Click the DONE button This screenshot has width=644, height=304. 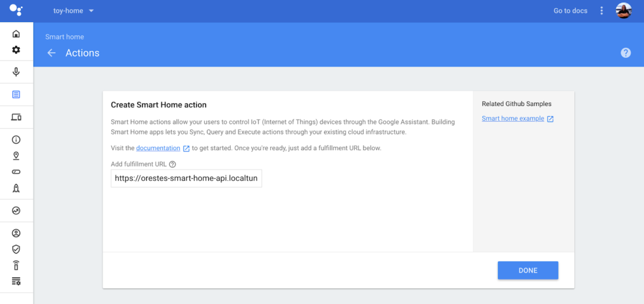pyautogui.click(x=528, y=270)
